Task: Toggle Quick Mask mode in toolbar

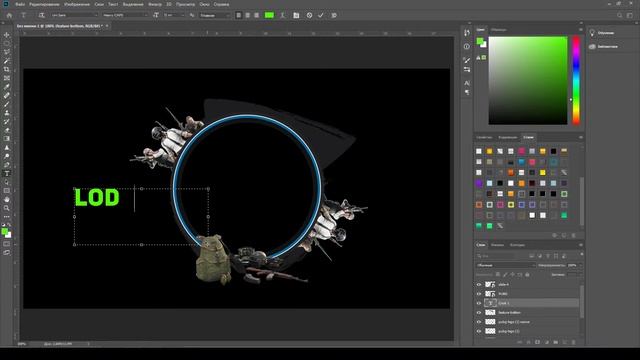Action: pyautogui.click(x=7, y=244)
